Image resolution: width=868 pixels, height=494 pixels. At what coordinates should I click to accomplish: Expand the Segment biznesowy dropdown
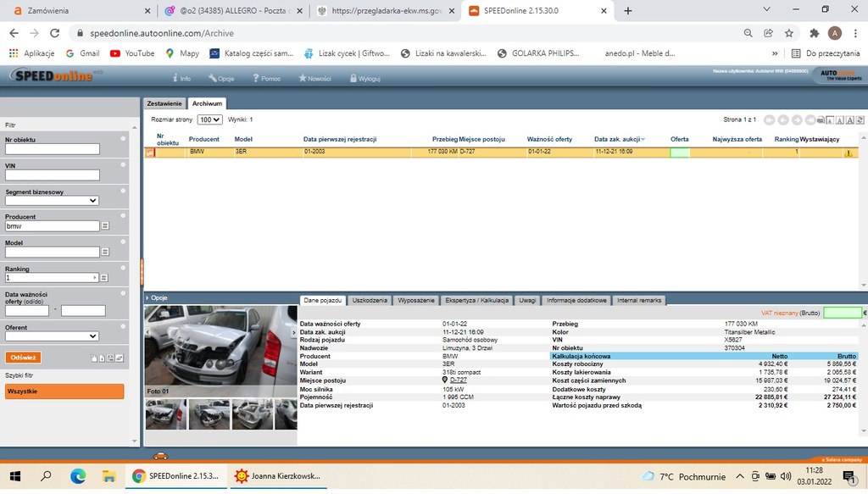pyautogui.click(x=52, y=201)
